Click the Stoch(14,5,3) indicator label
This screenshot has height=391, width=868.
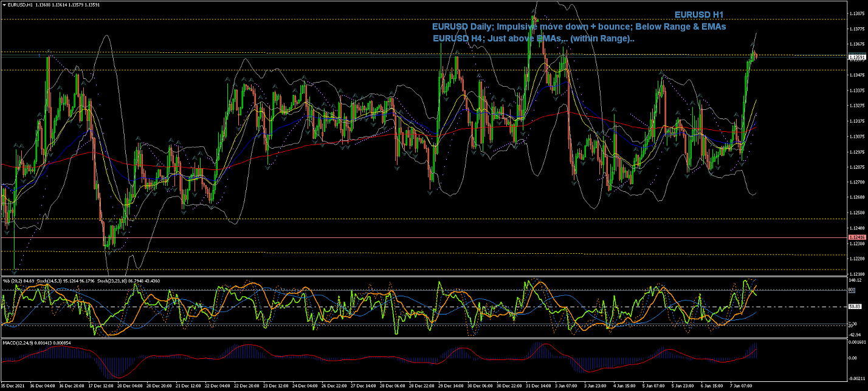[x=48, y=280]
